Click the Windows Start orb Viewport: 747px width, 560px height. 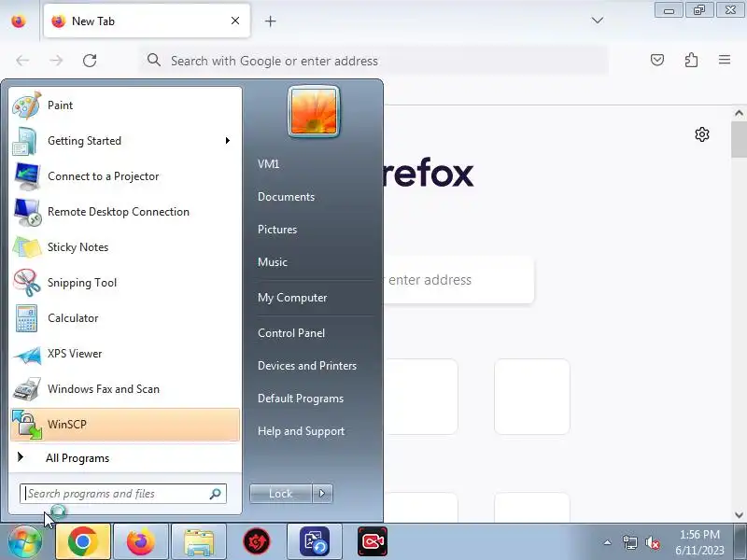pos(25,541)
